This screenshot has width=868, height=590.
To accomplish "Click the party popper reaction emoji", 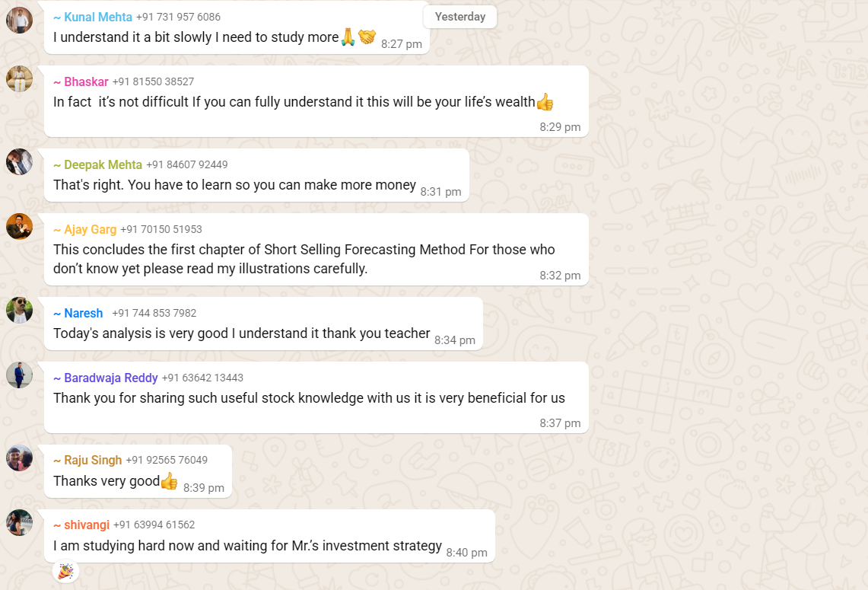I will coord(65,571).
